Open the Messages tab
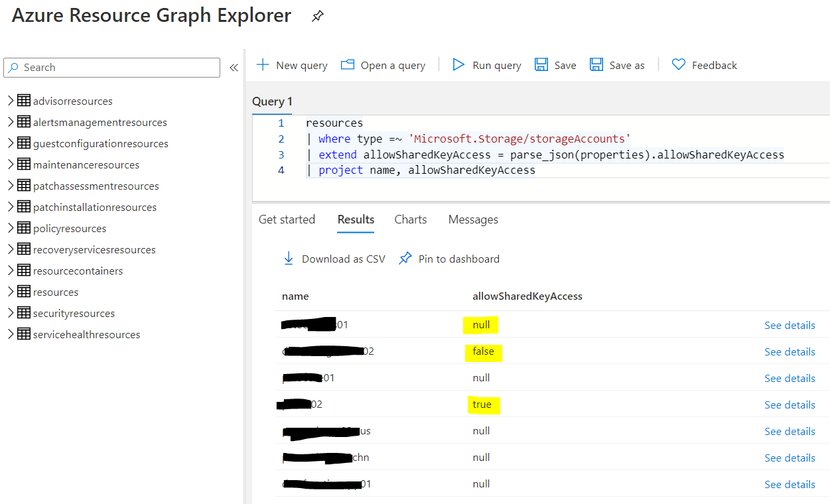The width and height of the screenshot is (830, 504). click(x=473, y=220)
